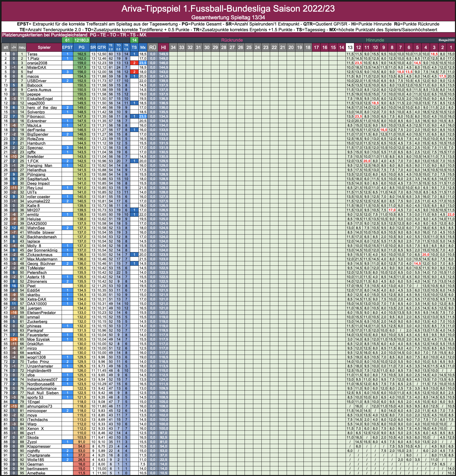Click 'Platzierungskriterien bei Punktegleichstand' line

pos(45,35)
